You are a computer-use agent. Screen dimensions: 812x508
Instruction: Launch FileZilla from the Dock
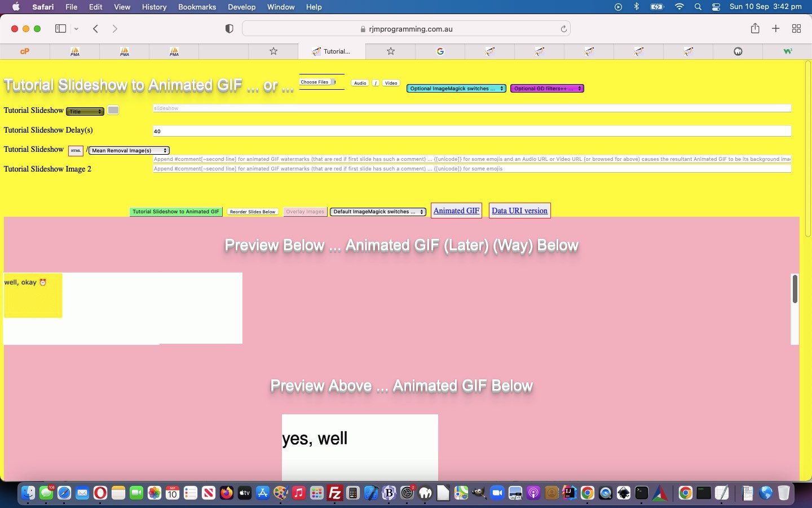point(335,493)
